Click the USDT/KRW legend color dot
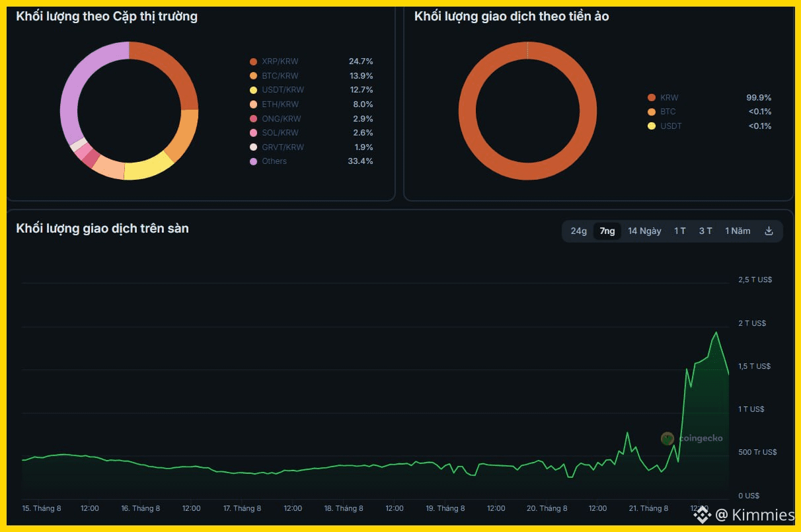Viewport: 801px width, 532px height. tap(253, 90)
